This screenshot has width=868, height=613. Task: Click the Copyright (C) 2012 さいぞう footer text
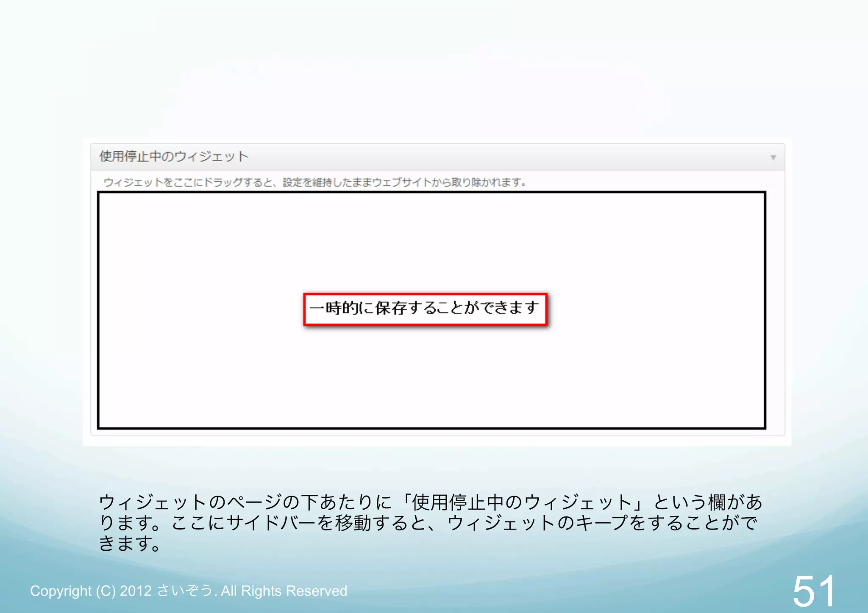coord(189,591)
